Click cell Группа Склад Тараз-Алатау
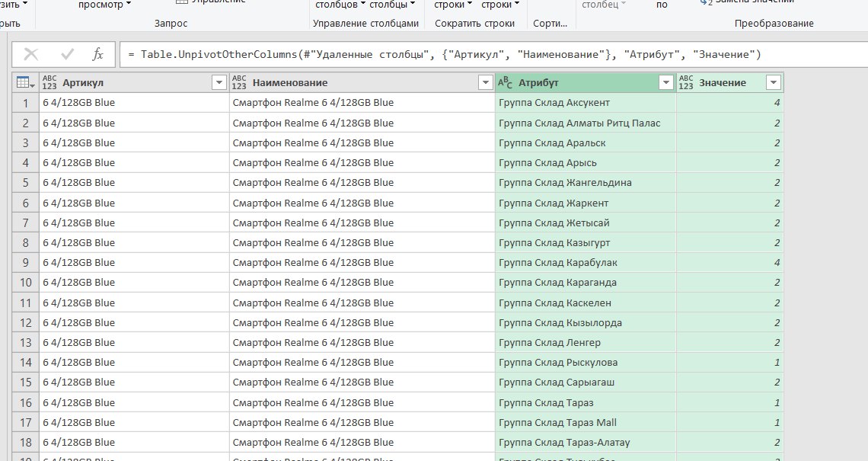Screen dimensions: 868x461 (586, 442)
